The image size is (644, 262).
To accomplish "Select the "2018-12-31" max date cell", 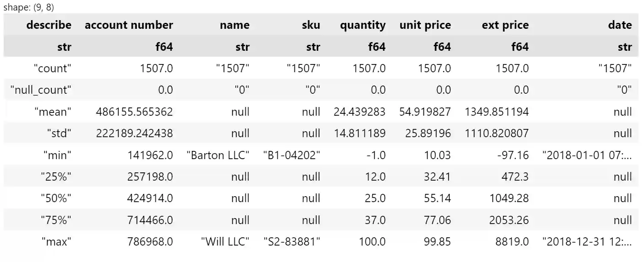I will pyautogui.click(x=587, y=242).
